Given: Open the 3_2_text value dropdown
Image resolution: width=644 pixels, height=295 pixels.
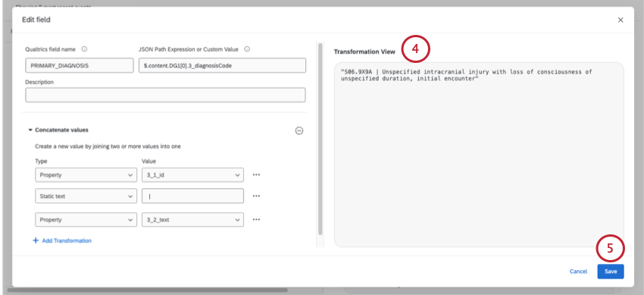Looking at the screenshot, I should pos(192,219).
